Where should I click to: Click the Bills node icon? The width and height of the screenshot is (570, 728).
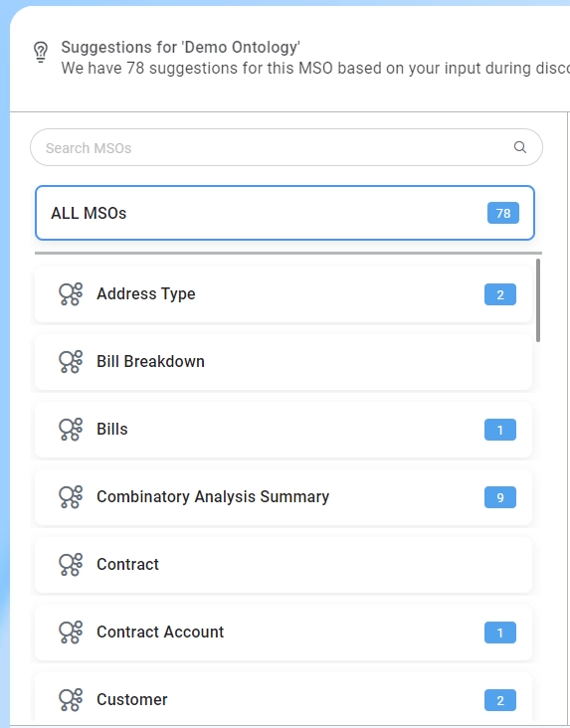71,430
